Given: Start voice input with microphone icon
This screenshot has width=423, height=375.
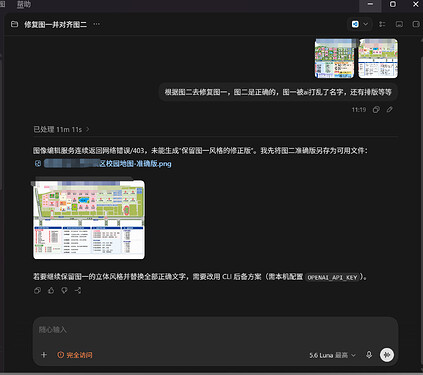Looking at the screenshot, I should pos(369,355).
